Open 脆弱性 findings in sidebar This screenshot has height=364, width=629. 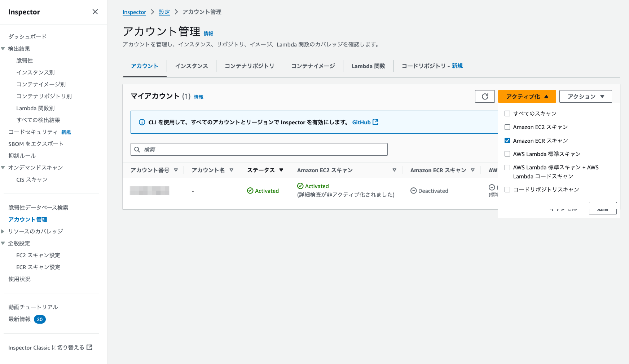click(x=25, y=61)
